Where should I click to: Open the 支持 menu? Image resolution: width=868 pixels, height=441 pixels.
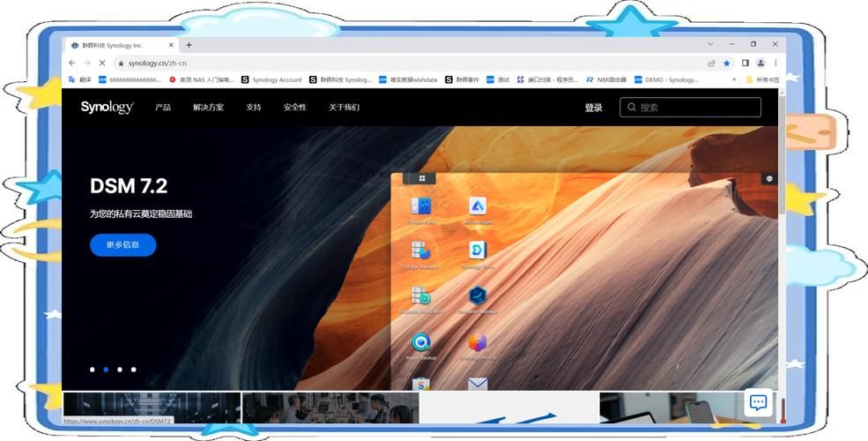point(254,108)
